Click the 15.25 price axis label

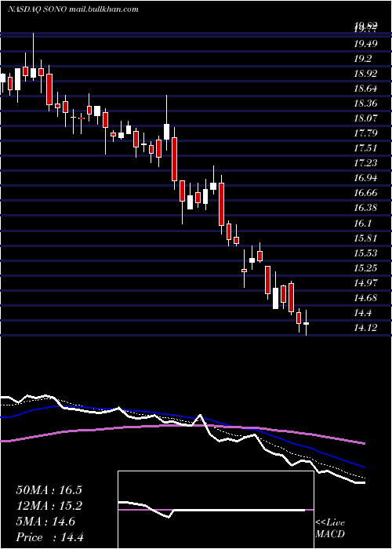(365, 268)
